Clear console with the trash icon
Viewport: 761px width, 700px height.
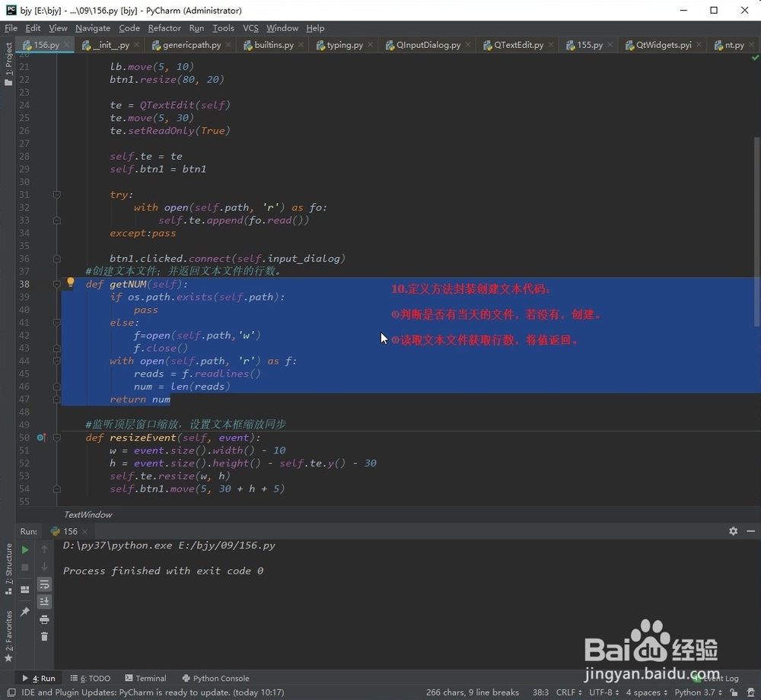pos(44,636)
